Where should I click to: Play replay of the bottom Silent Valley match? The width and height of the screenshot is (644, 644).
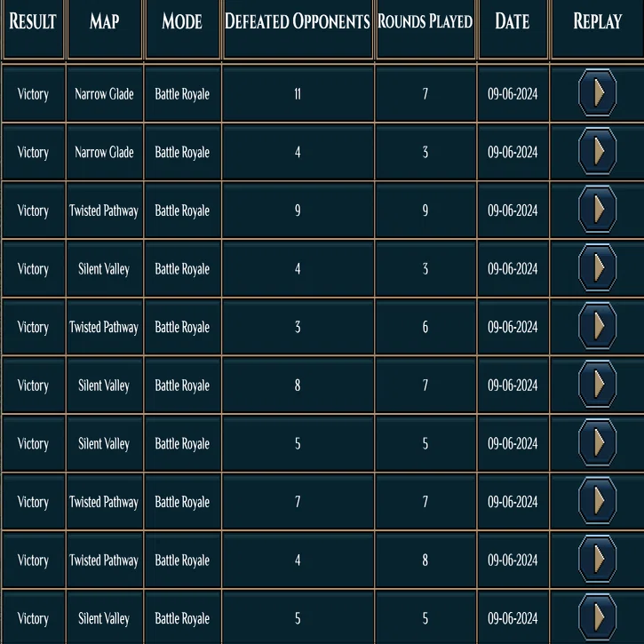597,618
